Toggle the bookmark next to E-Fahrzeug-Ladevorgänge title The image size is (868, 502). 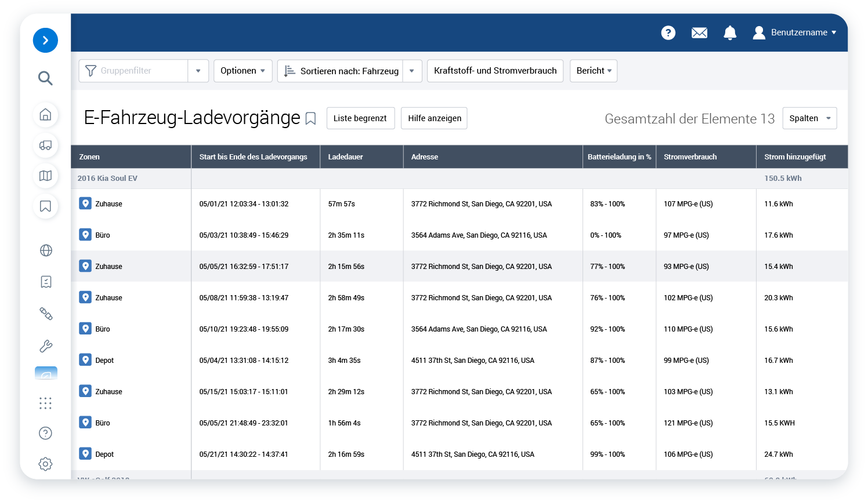click(x=310, y=118)
